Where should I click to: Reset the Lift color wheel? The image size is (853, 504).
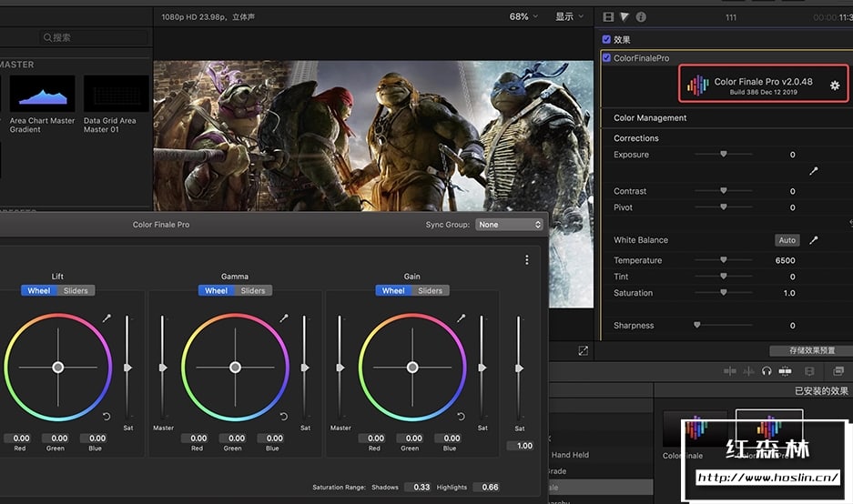(x=107, y=417)
